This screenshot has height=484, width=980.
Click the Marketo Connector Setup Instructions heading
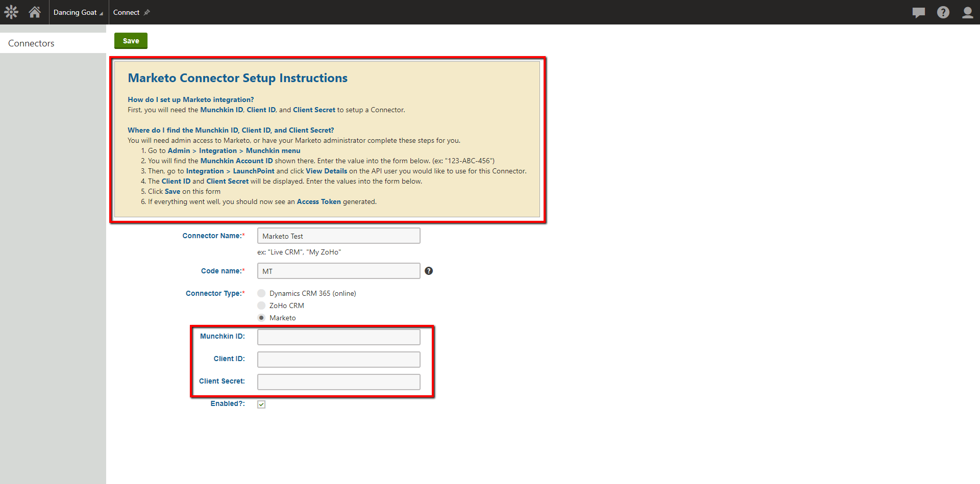pyautogui.click(x=237, y=78)
